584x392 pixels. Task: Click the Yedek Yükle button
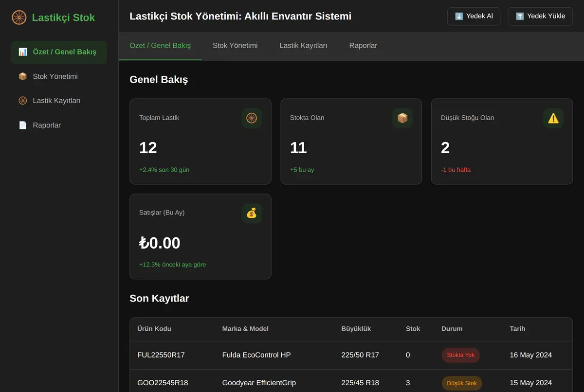540,16
